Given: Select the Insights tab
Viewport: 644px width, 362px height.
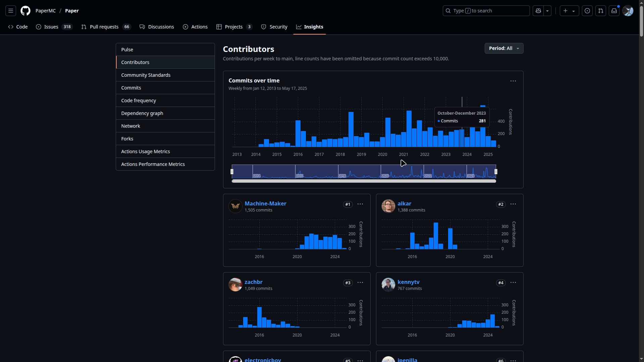Looking at the screenshot, I should pyautogui.click(x=310, y=27).
